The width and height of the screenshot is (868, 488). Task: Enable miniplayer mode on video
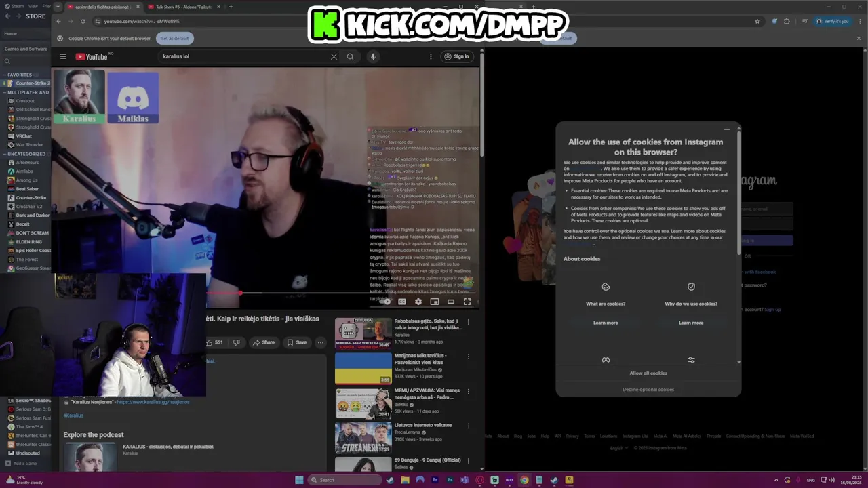pos(435,302)
